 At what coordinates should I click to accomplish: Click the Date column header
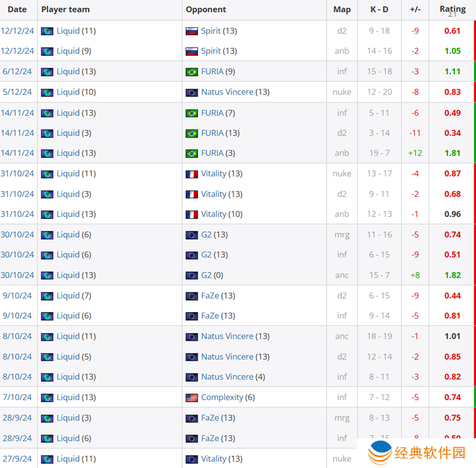coord(17,10)
